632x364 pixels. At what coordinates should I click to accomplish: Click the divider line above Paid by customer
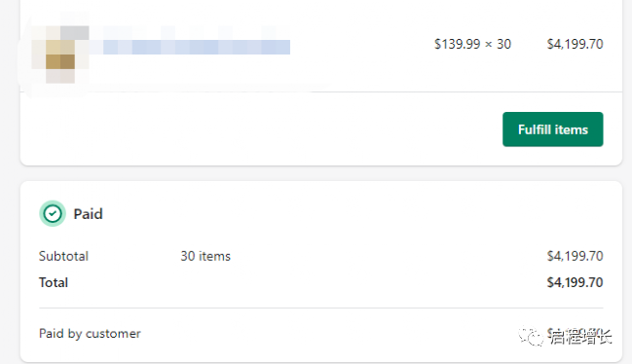point(320,308)
